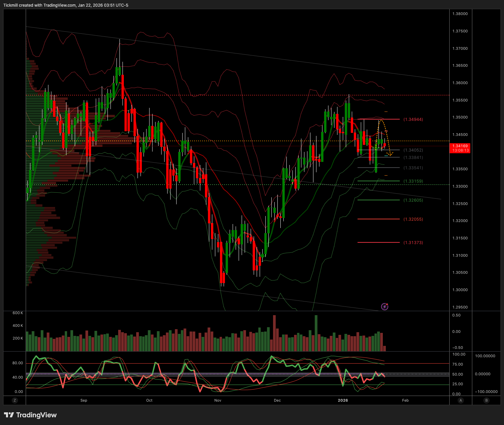The height and width of the screenshot is (425, 504).
Task: Click the 600 K volume axis label
Action: pos(18,313)
